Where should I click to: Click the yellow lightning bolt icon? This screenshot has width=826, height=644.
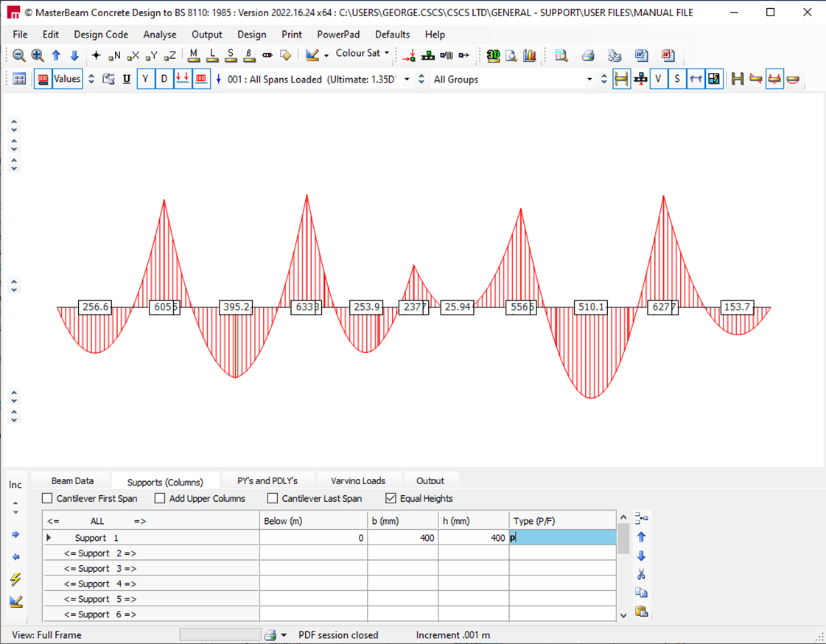pyautogui.click(x=15, y=580)
